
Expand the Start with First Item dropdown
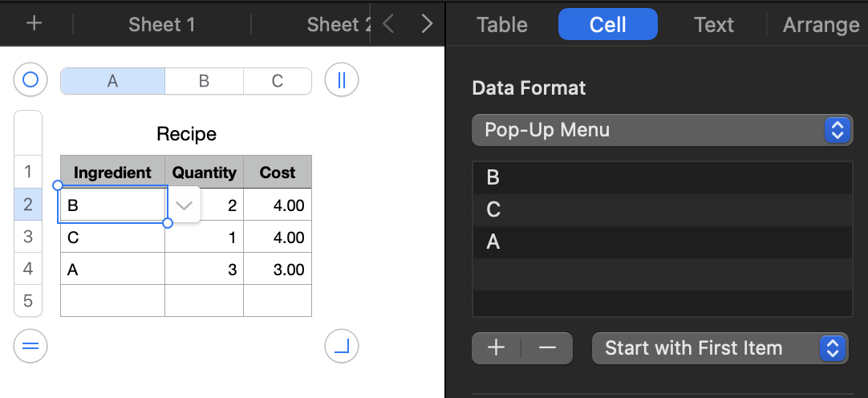pyautogui.click(x=720, y=348)
